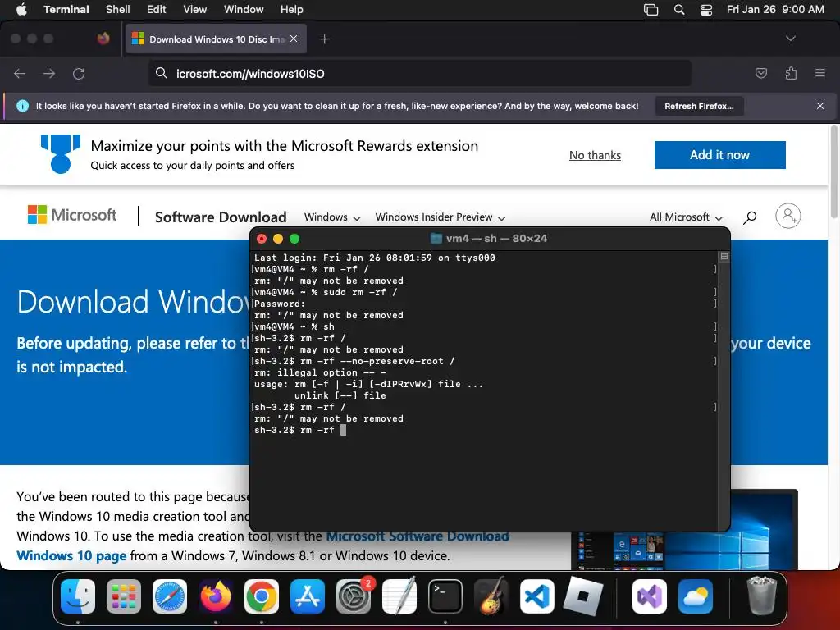The height and width of the screenshot is (630, 840).
Task: Open the cloud weather app in Dock
Action: (x=696, y=596)
